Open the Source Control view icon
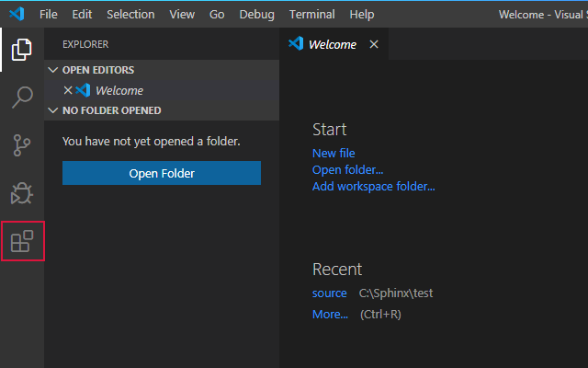 pyautogui.click(x=22, y=145)
